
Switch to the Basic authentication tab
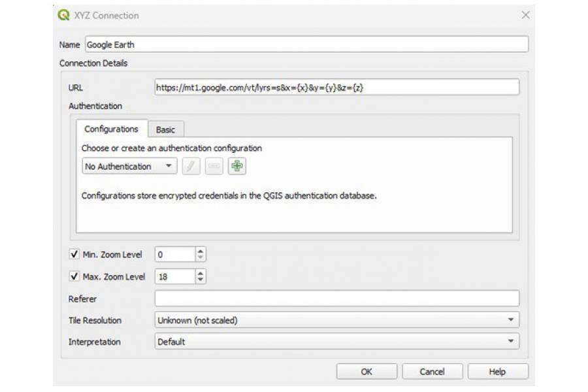point(165,129)
